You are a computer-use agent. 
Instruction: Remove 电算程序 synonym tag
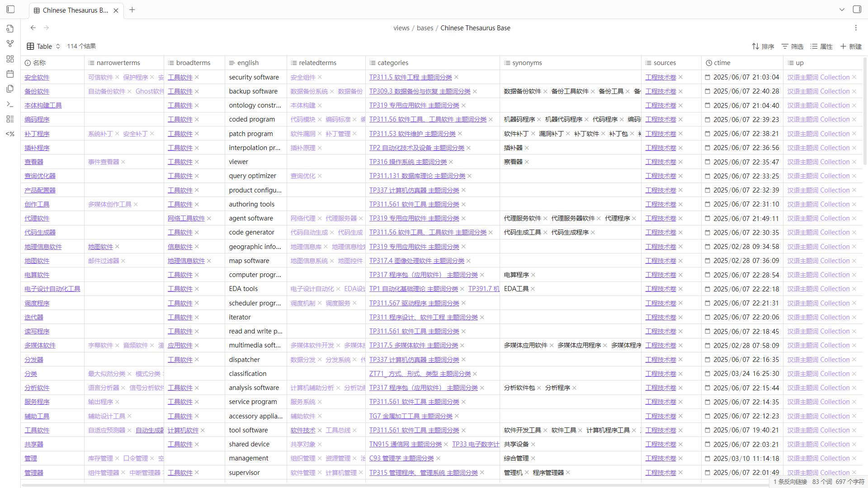(533, 275)
